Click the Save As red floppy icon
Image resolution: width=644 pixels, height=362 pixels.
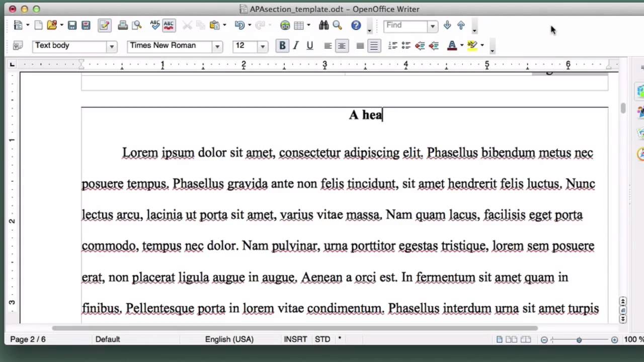(86, 25)
